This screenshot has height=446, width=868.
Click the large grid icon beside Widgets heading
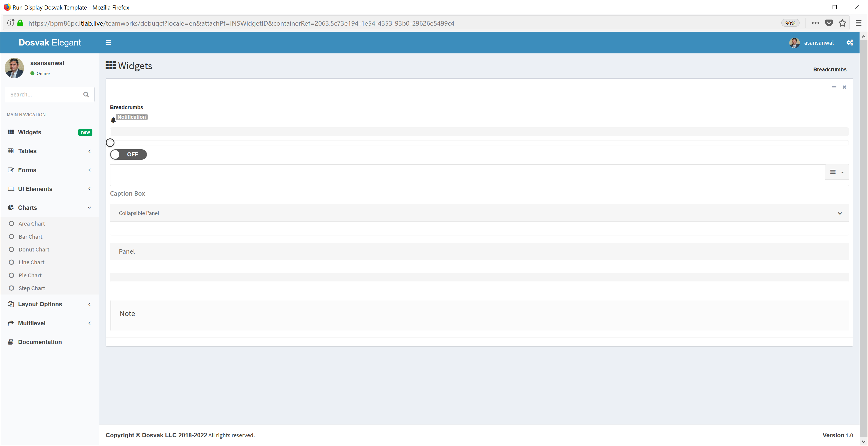point(111,65)
